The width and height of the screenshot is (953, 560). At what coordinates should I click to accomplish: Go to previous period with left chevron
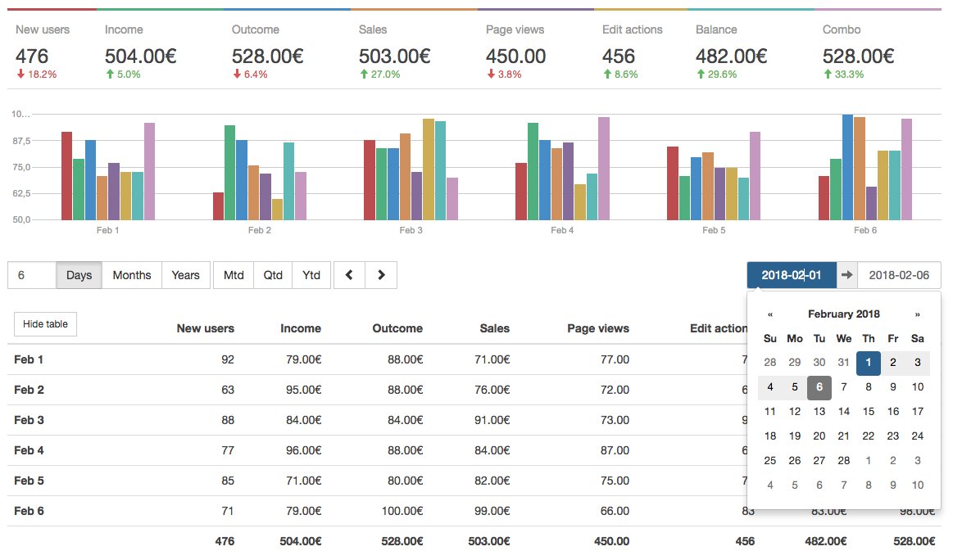[x=349, y=275]
